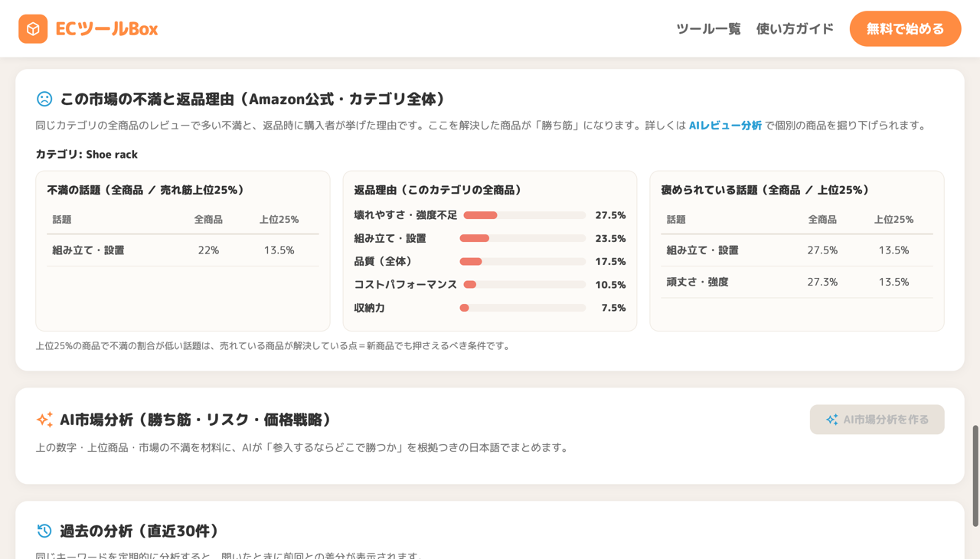The image size is (980, 559).
Task: Follow the AIレビュー分析 link
Action: pos(725,126)
